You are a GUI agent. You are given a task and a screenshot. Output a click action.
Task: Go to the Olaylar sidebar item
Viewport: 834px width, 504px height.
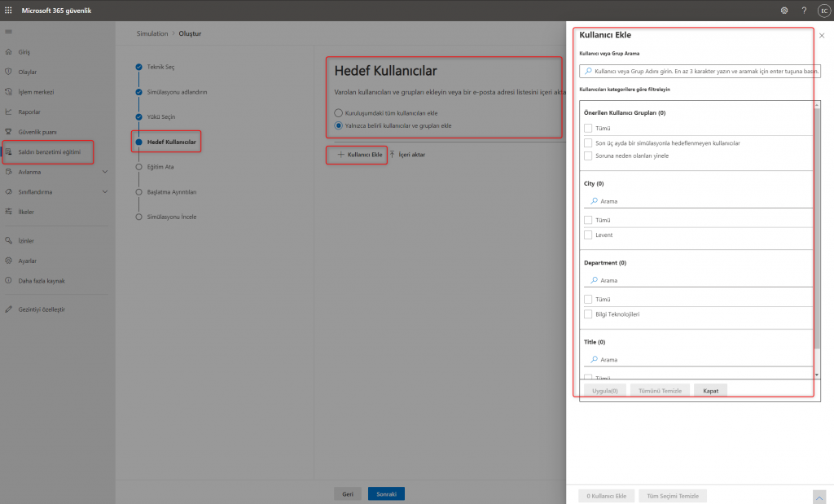[x=27, y=72]
